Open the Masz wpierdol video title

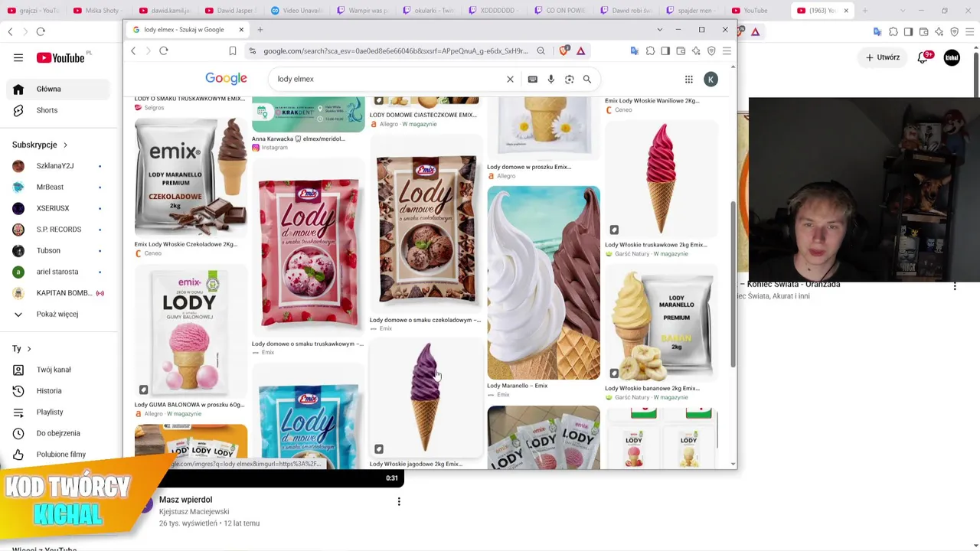pyautogui.click(x=185, y=500)
